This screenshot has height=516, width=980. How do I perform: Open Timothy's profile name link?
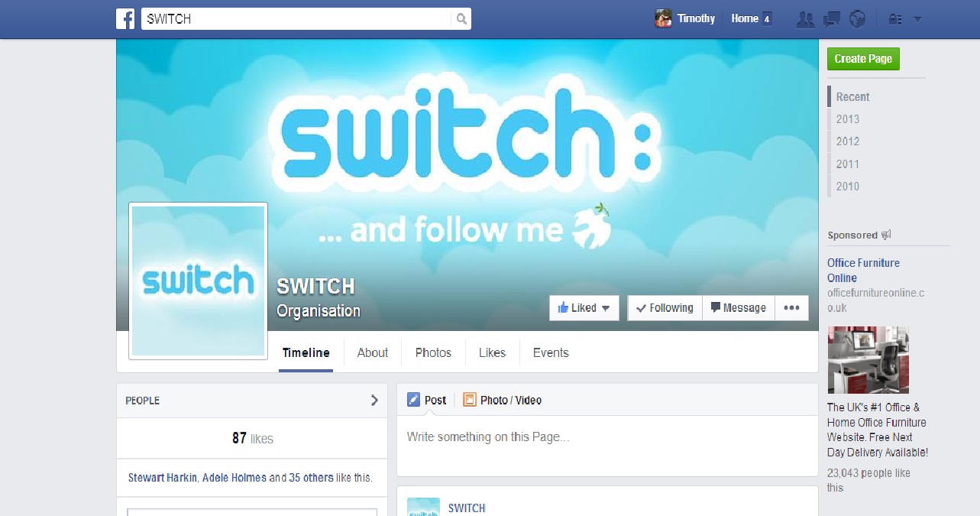point(696,18)
